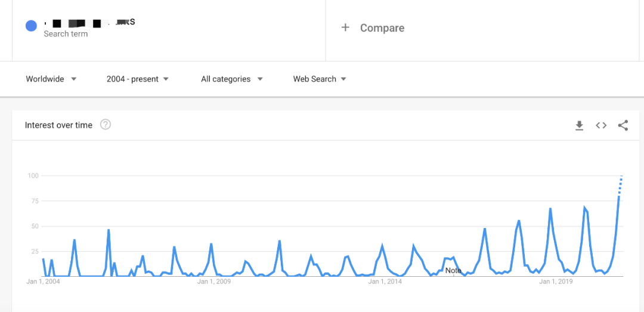Screen dimensions: 644x312
Task: Click the plus icon beside Compare
Action: tap(345, 27)
